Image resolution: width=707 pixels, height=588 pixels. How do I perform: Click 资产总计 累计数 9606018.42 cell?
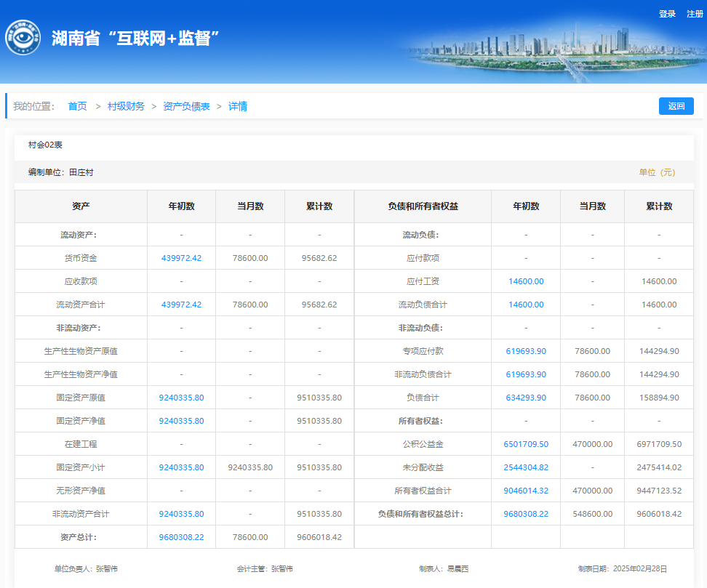pos(319,538)
